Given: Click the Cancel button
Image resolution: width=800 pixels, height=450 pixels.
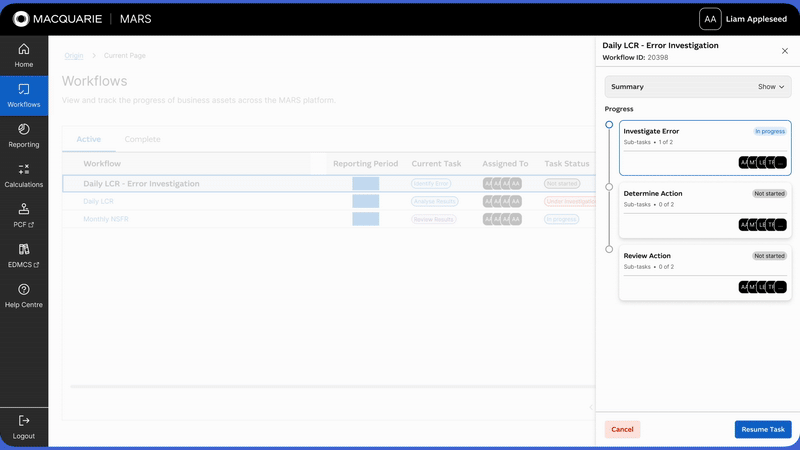Looking at the screenshot, I should (x=622, y=429).
